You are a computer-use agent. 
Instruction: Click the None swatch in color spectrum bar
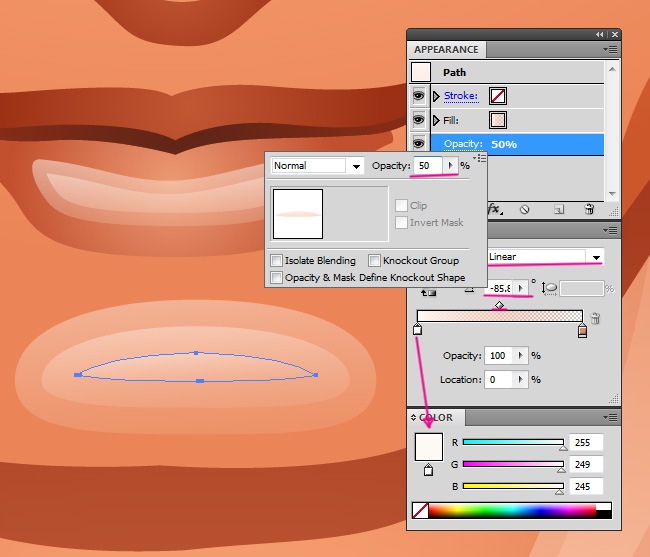pyautogui.click(x=420, y=511)
